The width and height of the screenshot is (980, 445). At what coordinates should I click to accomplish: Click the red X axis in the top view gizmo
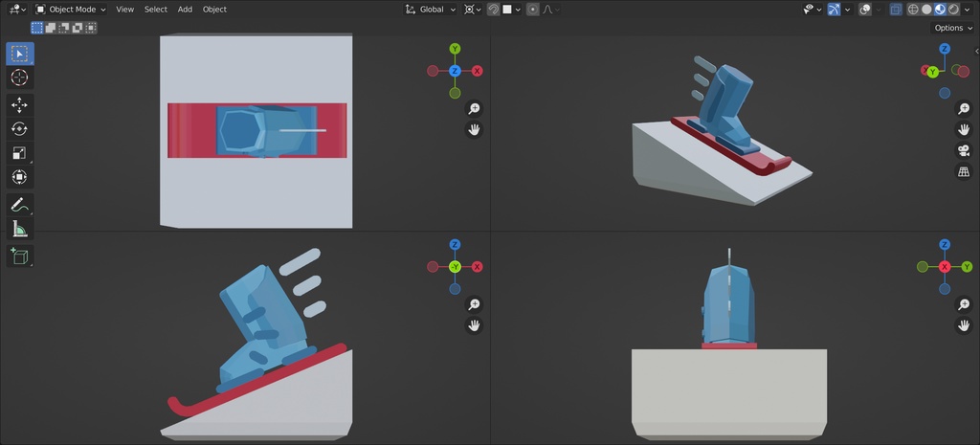477,71
